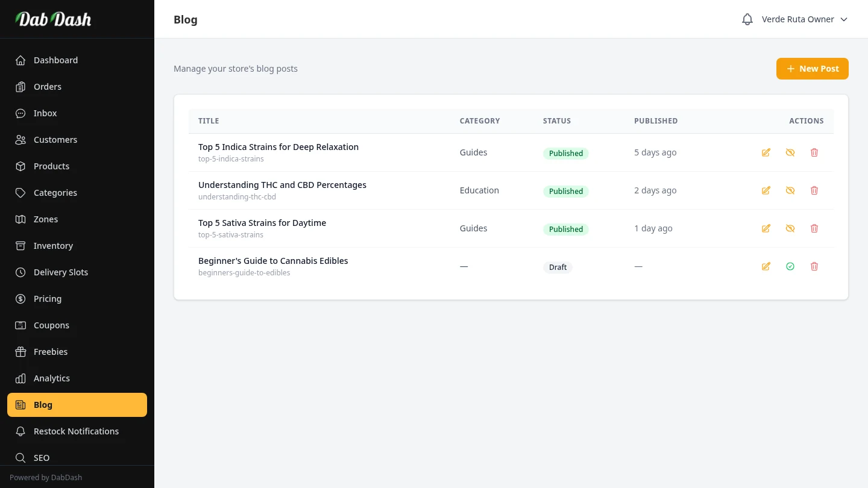
Task: Publish the Beginner's Guide to Edibles draft
Action: tap(790, 266)
